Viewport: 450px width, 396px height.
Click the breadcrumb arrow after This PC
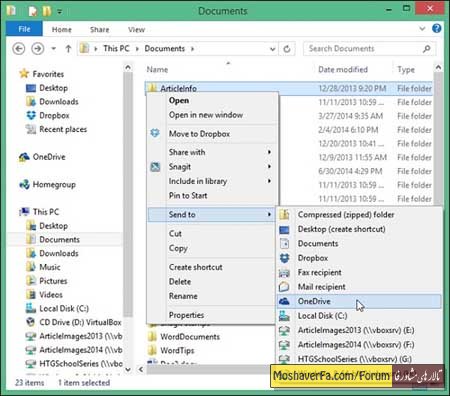tap(137, 49)
